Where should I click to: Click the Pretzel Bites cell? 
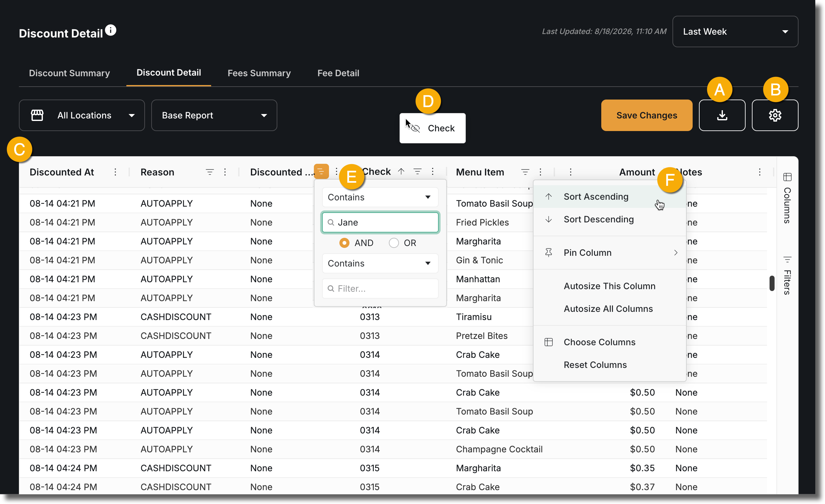click(482, 336)
